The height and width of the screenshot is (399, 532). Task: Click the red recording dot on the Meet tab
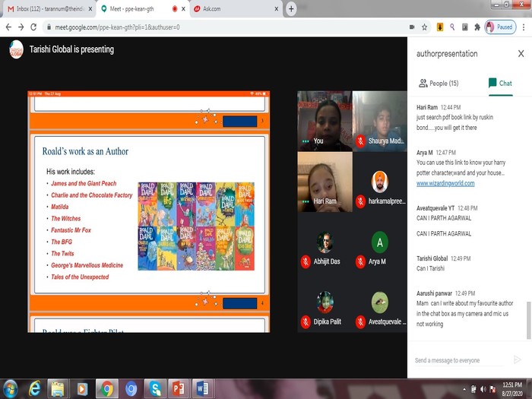(x=175, y=9)
